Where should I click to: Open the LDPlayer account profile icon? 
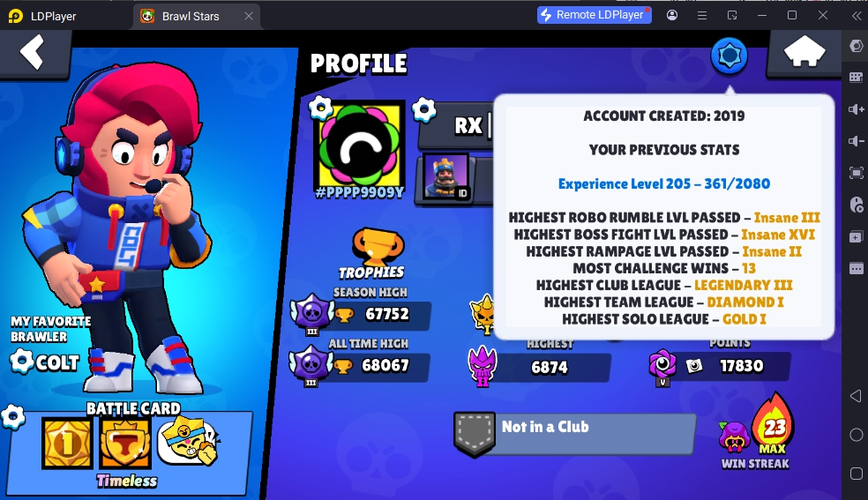672,15
